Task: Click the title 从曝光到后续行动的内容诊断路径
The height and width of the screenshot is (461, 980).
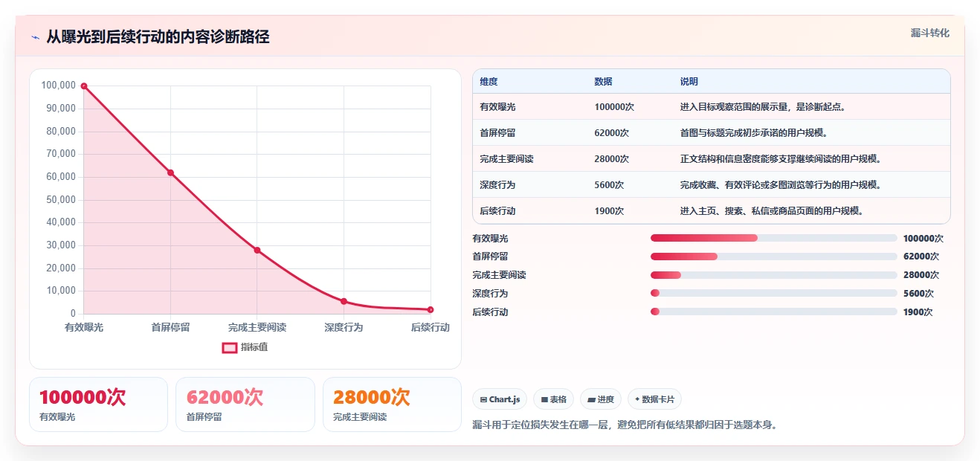Action: point(158,37)
